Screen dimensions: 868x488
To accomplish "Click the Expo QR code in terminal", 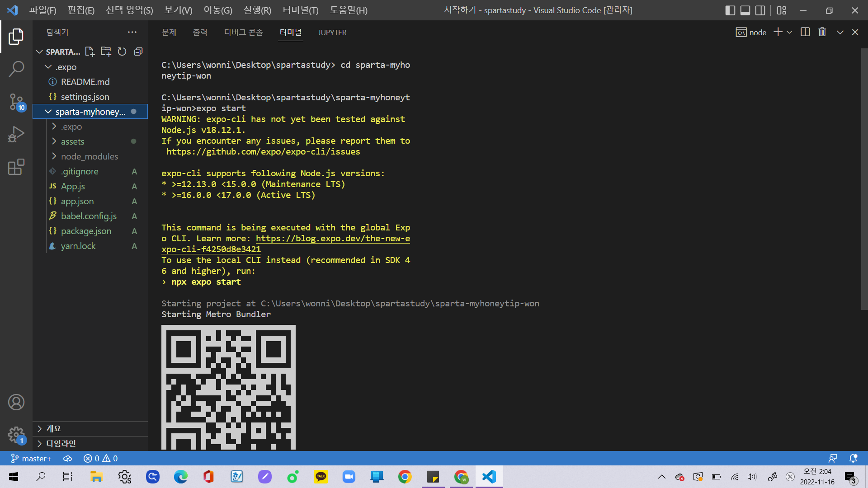I will click(x=228, y=387).
